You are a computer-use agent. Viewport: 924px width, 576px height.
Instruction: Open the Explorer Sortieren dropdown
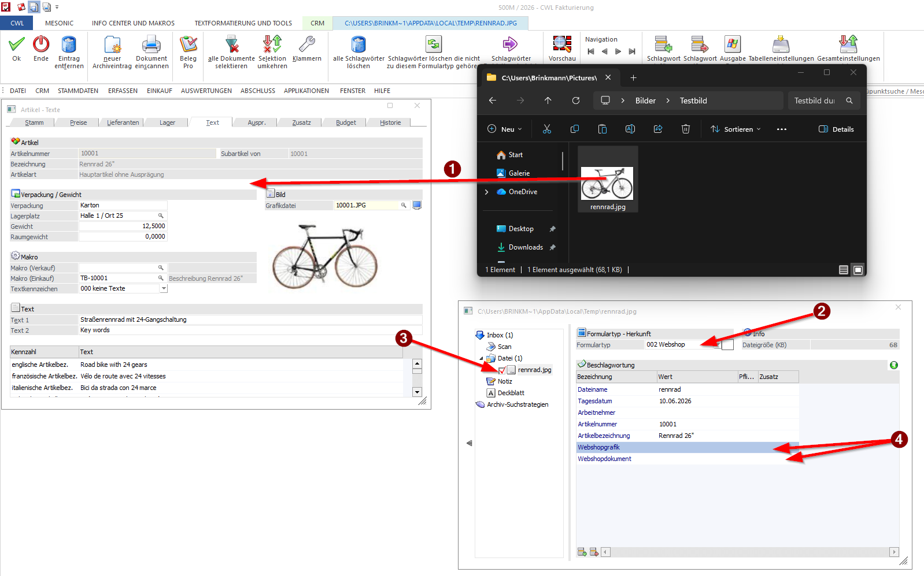tap(735, 129)
